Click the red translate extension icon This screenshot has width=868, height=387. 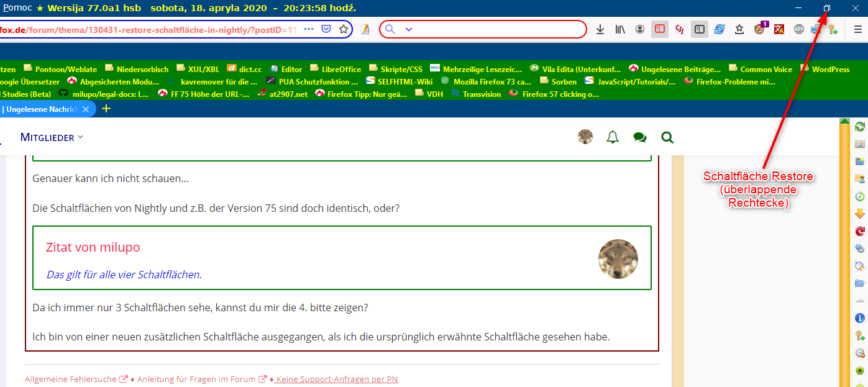point(779,29)
